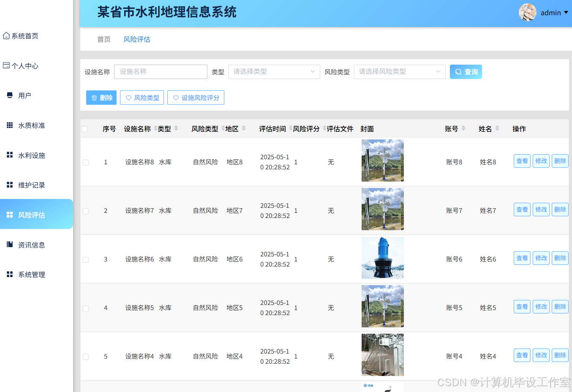
Task: Open 水利设施 menu item
Action: pyautogui.click(x=32, y=155)
